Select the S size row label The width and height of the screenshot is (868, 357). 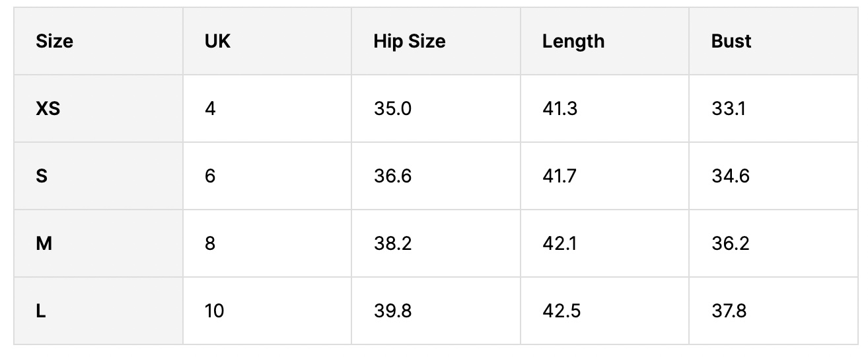42,177
